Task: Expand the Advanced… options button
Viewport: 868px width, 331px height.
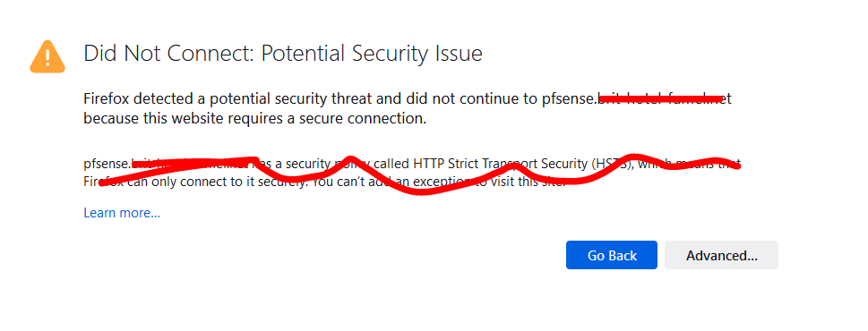Action: [x=721, y=255]
